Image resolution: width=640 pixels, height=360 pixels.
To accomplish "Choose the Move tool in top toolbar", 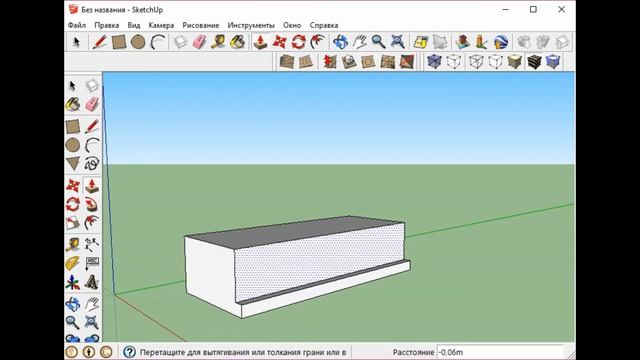I will coord(280,42).
